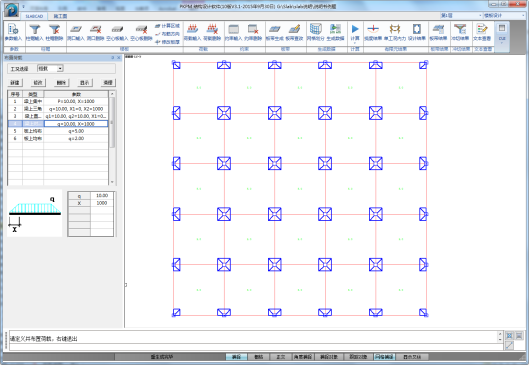Screen dimensions: 530x365
Task: Select load row 3 with q1=10.00, q2=10.00
Action: click(x=58, y=116)
